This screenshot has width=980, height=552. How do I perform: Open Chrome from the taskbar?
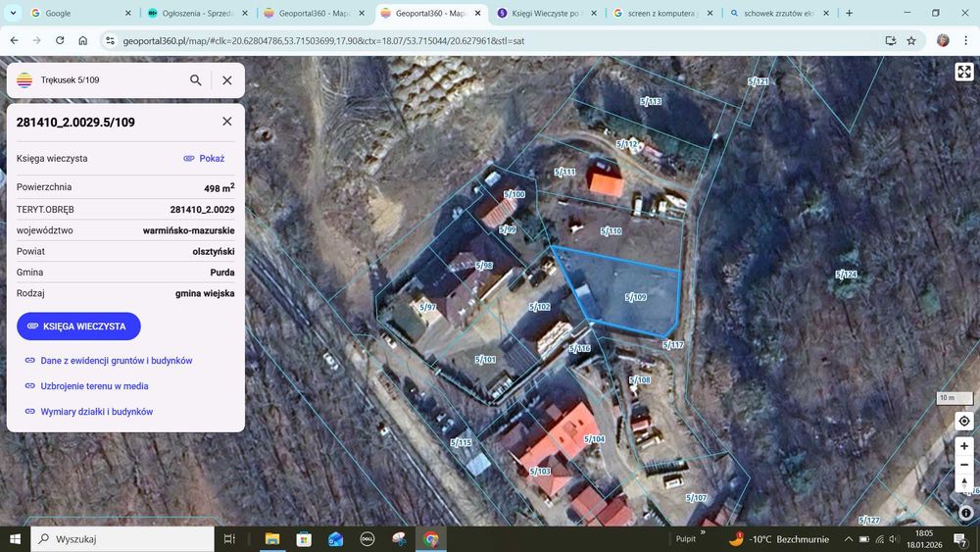[x=430, y=539]
